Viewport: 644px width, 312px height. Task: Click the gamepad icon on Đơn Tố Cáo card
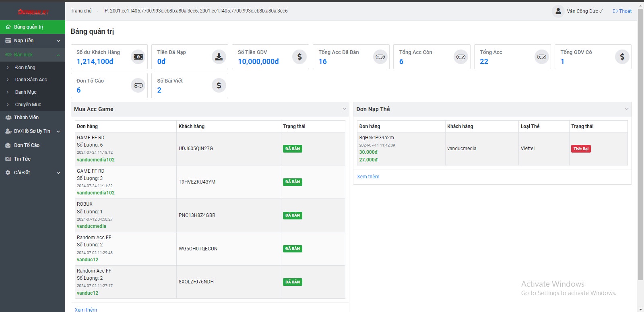coord(138,85)
